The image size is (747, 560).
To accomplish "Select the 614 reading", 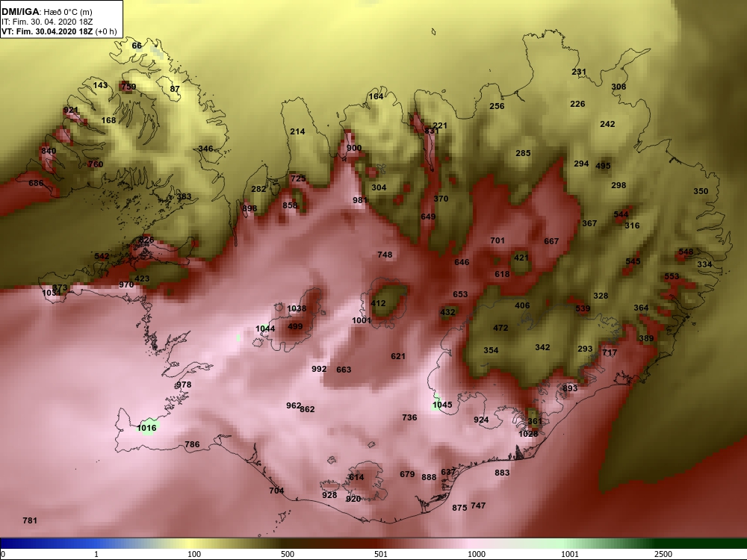I will click(356, 478).
